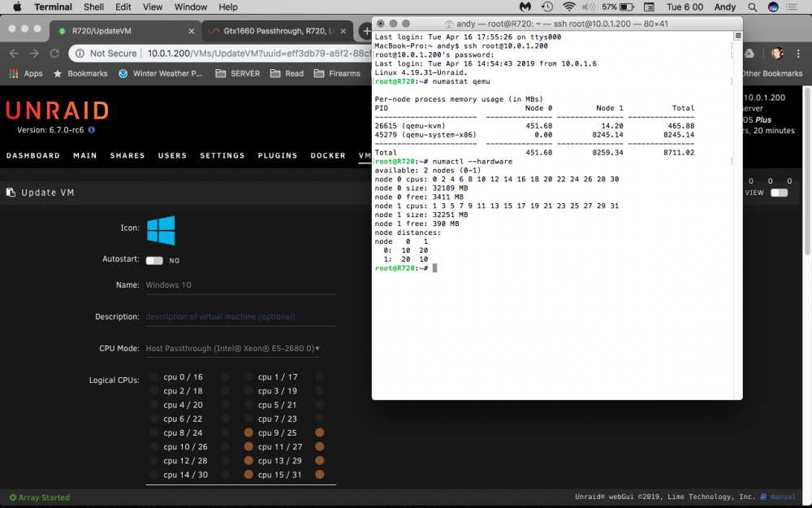812x508 pixels.
Task: Reload the page with the browser refresh icon
Action: click(x=54, y=54)
